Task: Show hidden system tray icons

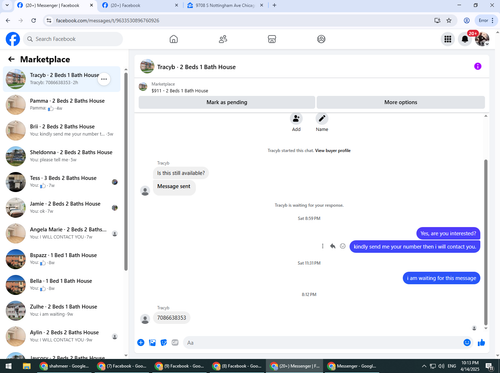Action: point(424,366)
